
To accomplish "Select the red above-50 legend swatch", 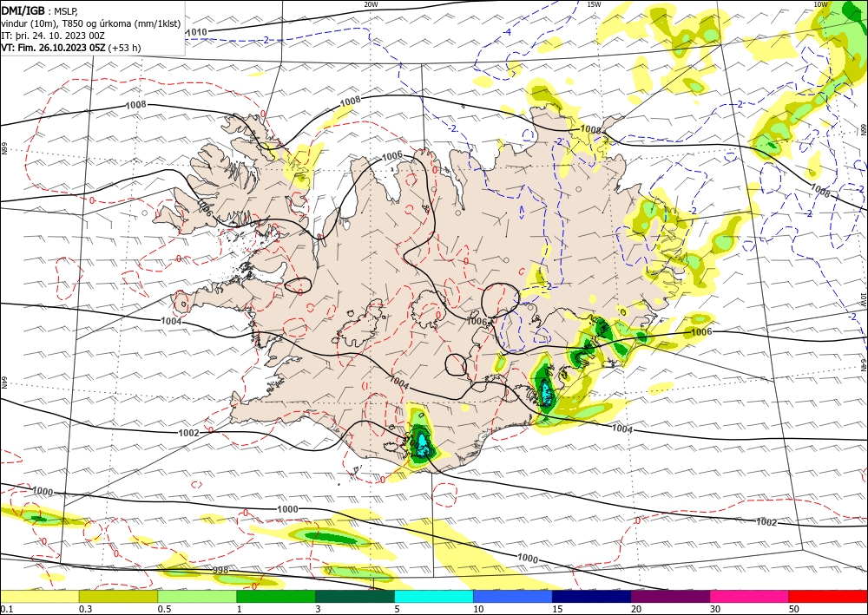I will [828, 596].
